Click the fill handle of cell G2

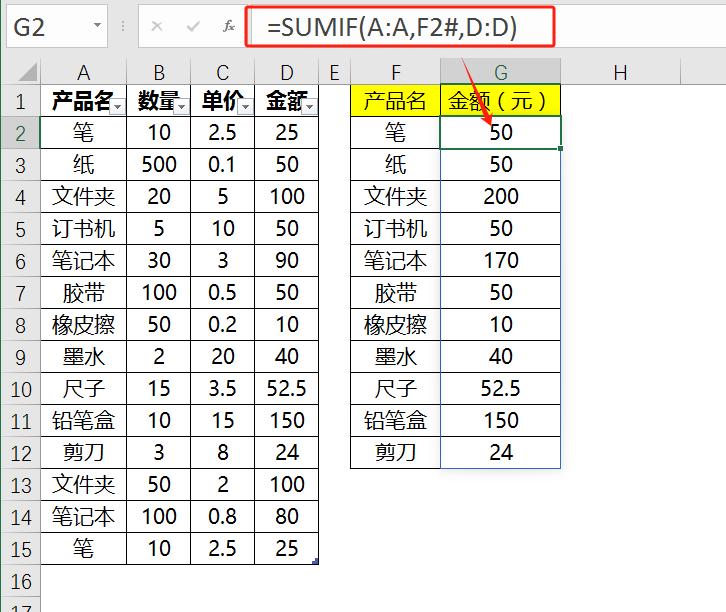click(x=561, y=149)
